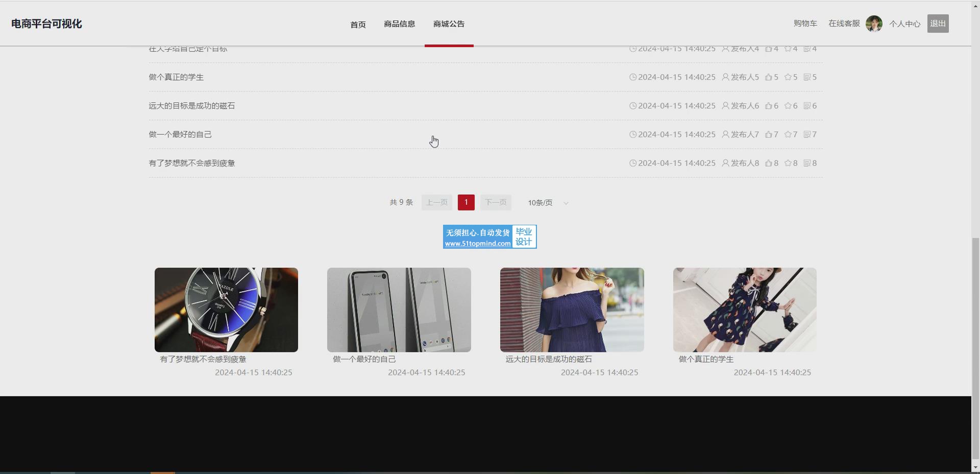This screenshot has height=474, width=980.
Task: Click the publisher icon beside 发布人6
Action: pos(725,106)
